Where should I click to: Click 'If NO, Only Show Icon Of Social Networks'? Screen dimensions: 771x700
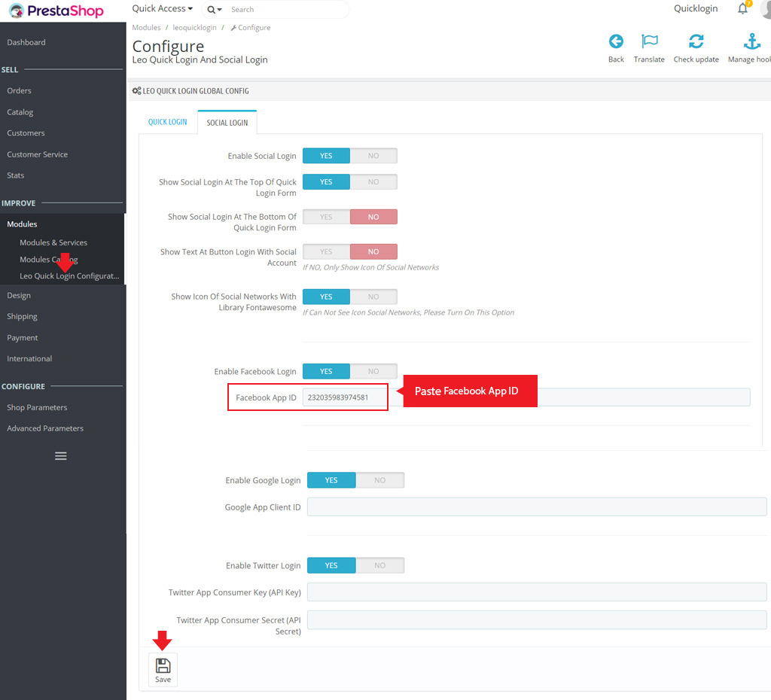[x=370, y=267]
